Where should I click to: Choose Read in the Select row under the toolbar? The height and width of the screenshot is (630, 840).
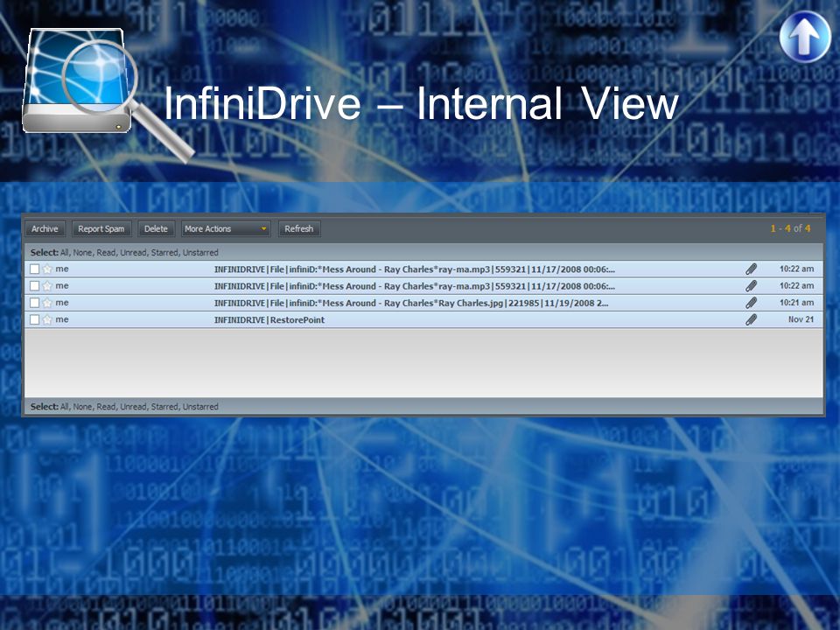coord(106,252)
